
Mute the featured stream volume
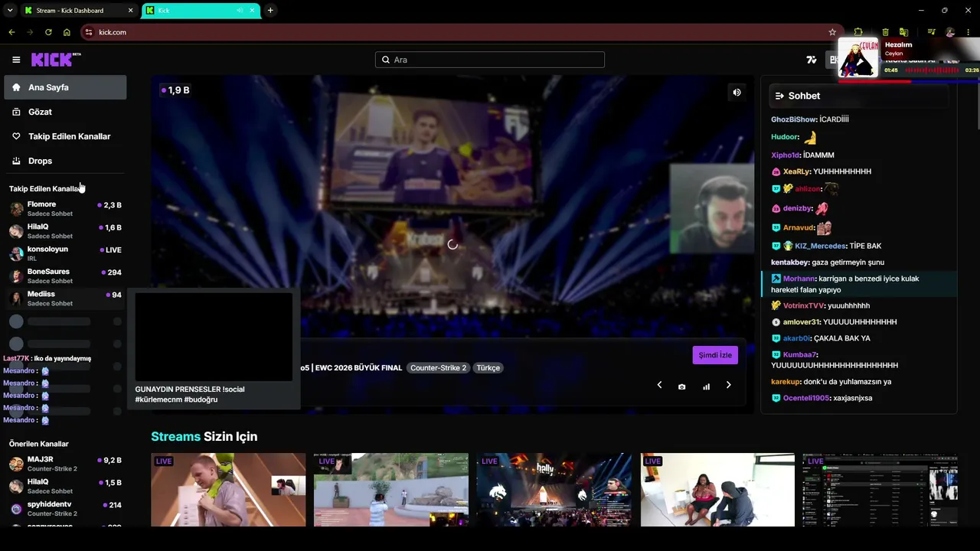(x=737, y=93)
